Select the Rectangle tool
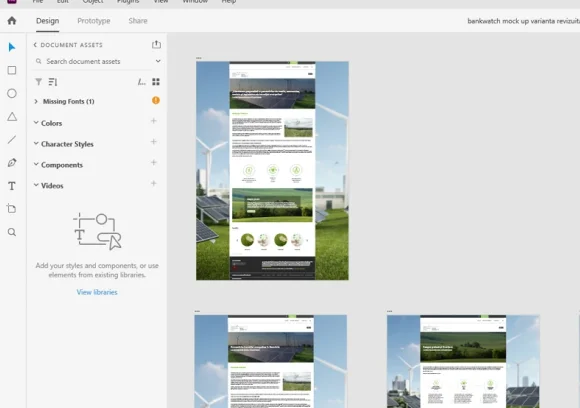 12,70
